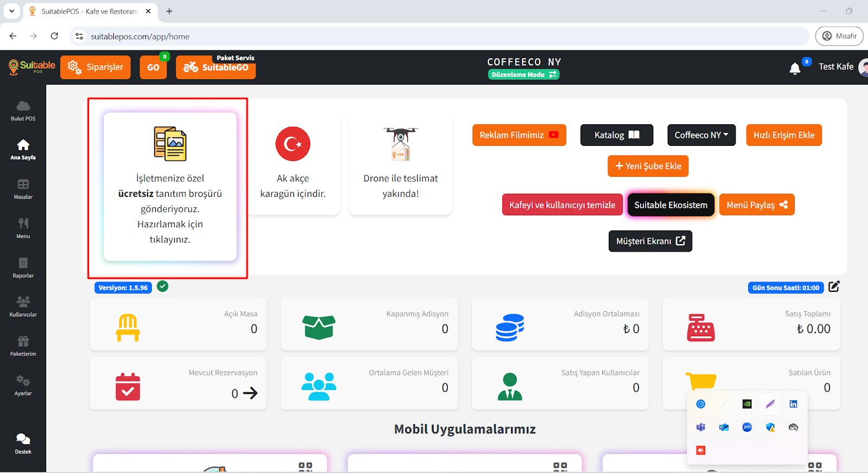The width and height of the screenshot is (868, 473).
Task: Open Kullanıcılar in the sidebar
Action: 23,307
